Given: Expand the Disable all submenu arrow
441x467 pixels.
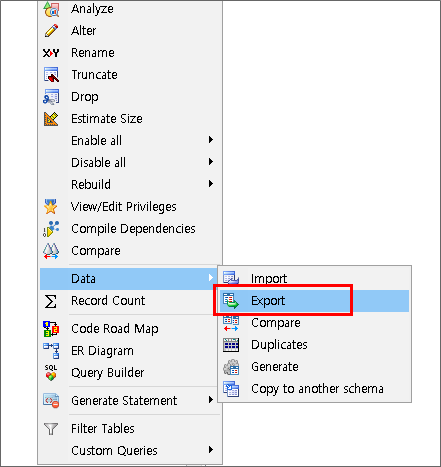Looking at the screenshot, I should coord(211,162).
